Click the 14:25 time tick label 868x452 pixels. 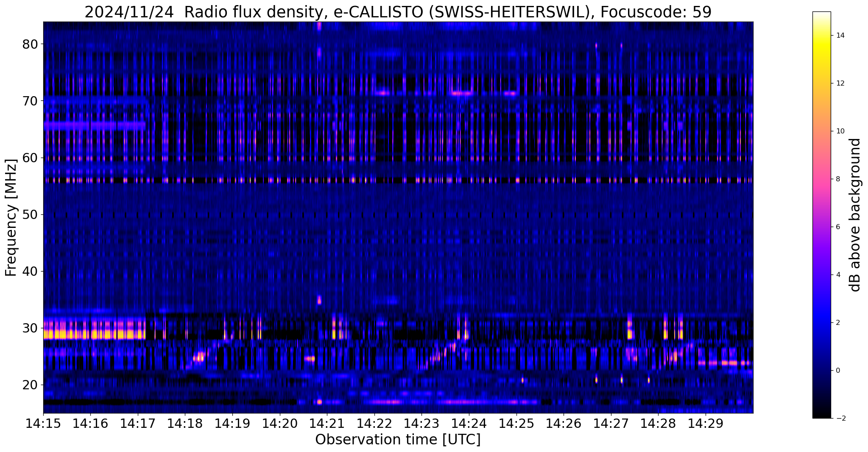516,424
